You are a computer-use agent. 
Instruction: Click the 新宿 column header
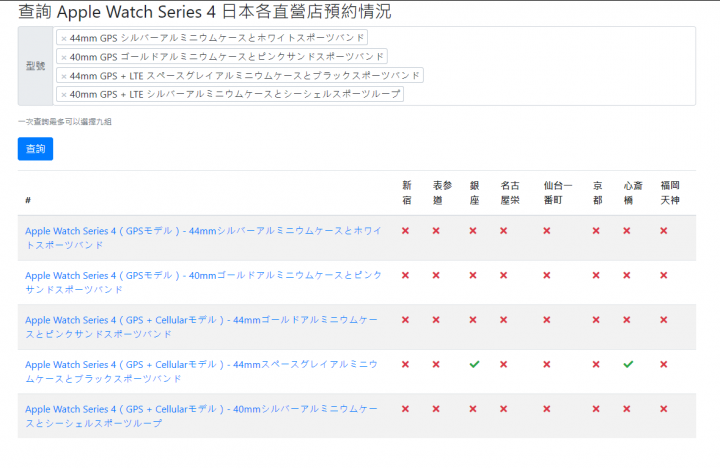coord(407,193)
